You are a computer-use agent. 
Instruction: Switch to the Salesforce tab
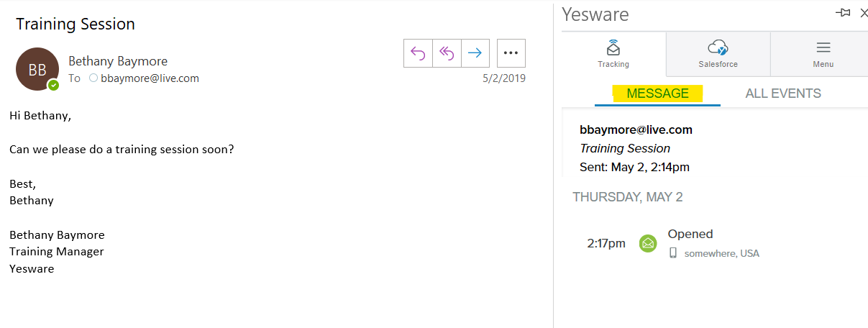click(x=718, y=54)
